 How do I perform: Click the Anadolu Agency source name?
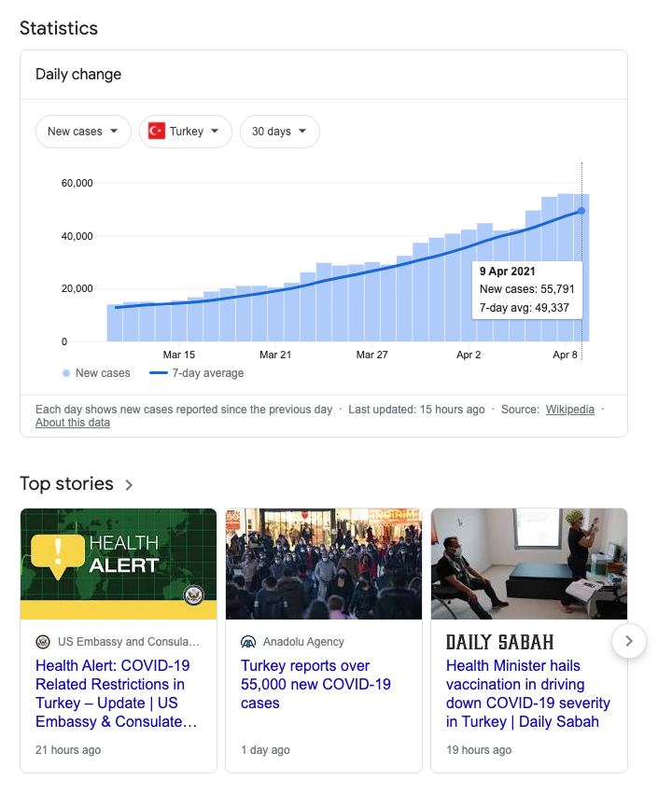303,642
